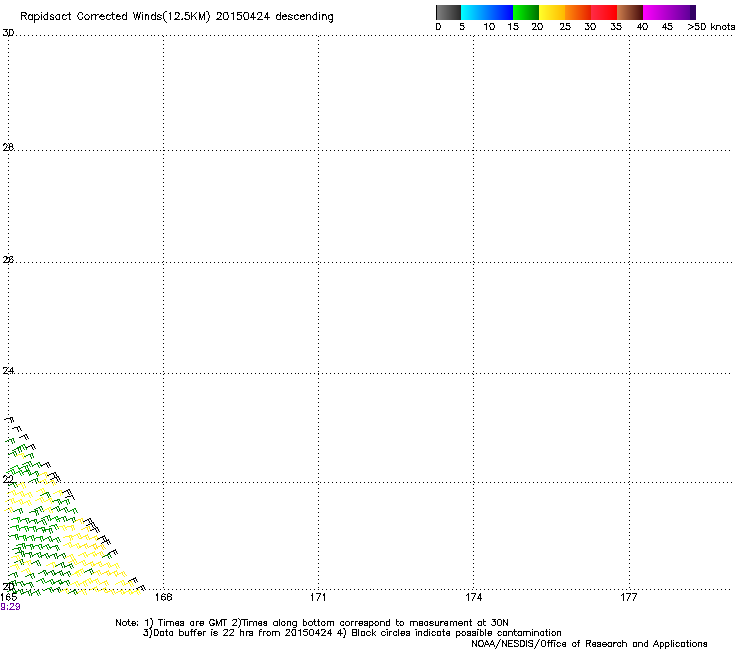Click the longitude label '174'
This screenshot has height=650, width=740.
[x=473, y=597]
